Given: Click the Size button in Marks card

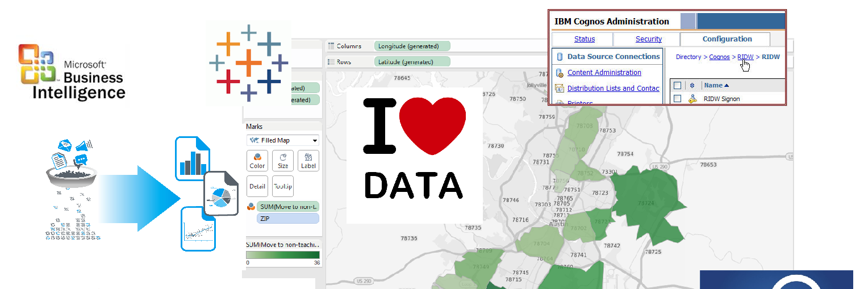Looking at the screenshot, I should pyautogui.click(x=283, y=161).
